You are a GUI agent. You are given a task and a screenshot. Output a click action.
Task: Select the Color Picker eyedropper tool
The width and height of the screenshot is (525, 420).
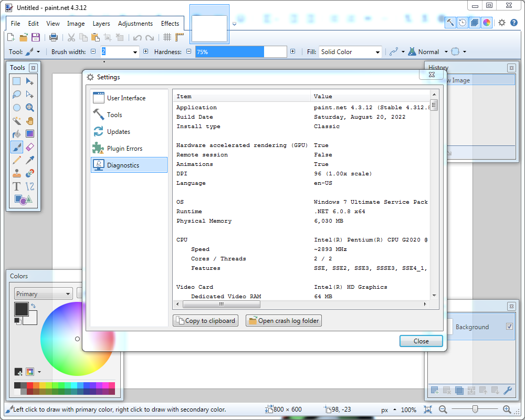[30, 160]
